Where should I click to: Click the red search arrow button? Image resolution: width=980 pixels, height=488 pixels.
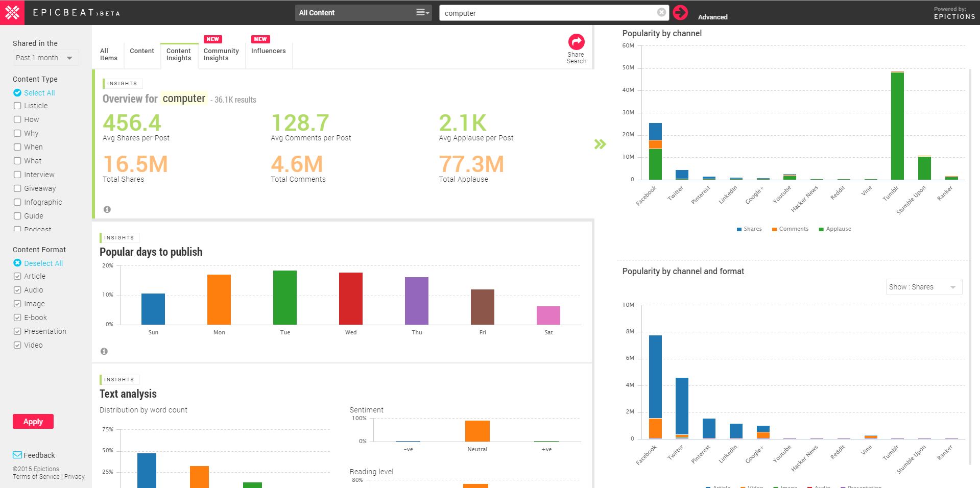click(680, 13)
